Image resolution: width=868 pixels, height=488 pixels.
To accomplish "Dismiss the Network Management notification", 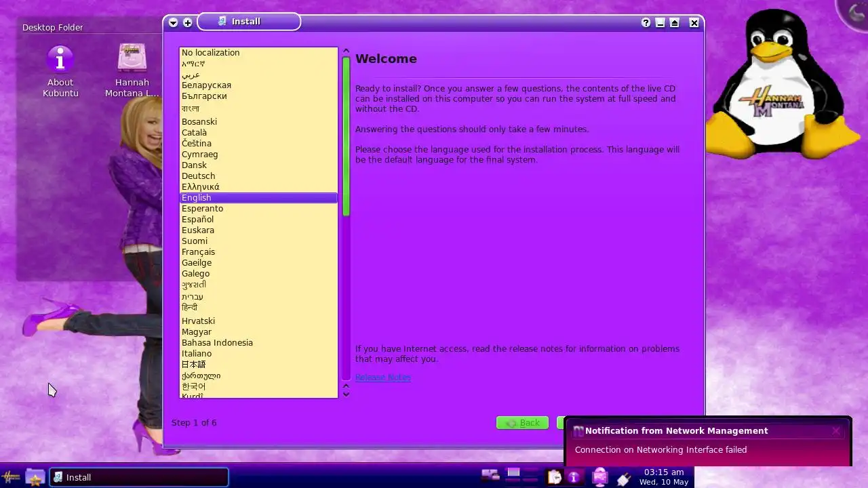I will [836, 430].
